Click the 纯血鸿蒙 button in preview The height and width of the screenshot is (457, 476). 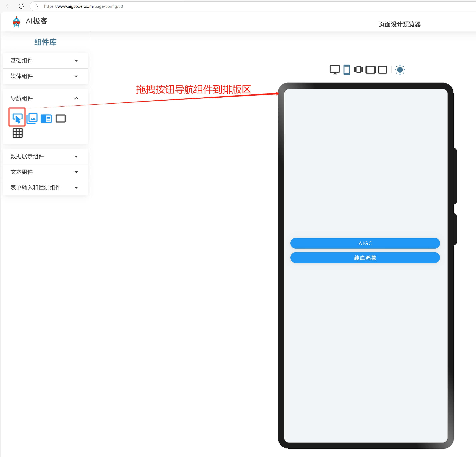[365, 257]
